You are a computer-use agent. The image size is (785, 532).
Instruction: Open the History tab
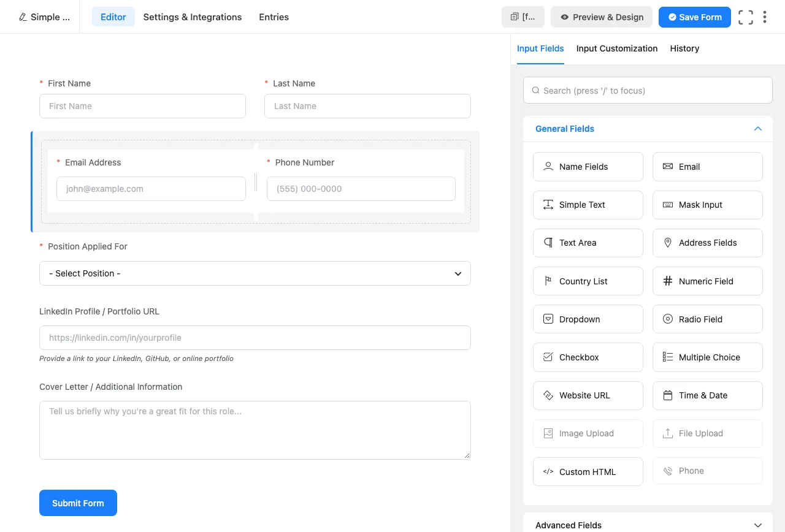click(684, 48)
